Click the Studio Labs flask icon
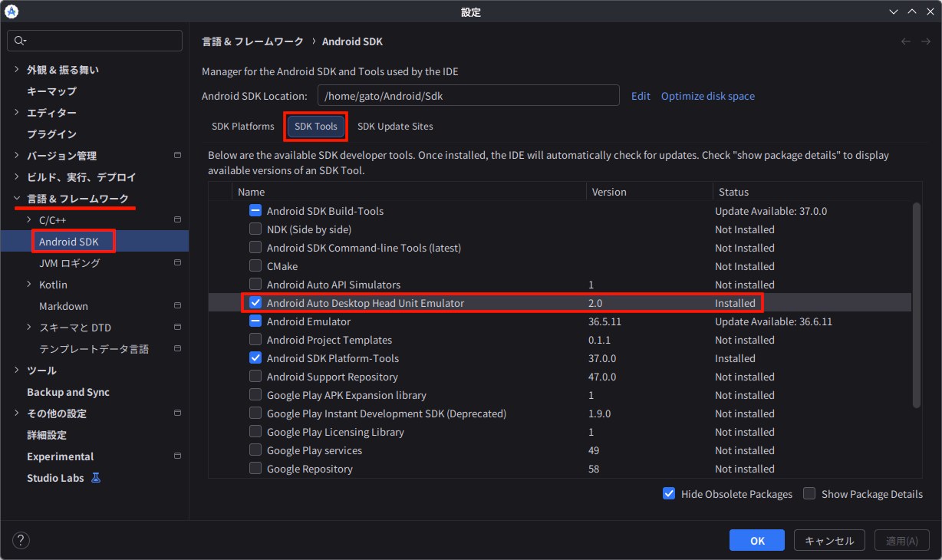The image size is (942, 560). [96, 478]
